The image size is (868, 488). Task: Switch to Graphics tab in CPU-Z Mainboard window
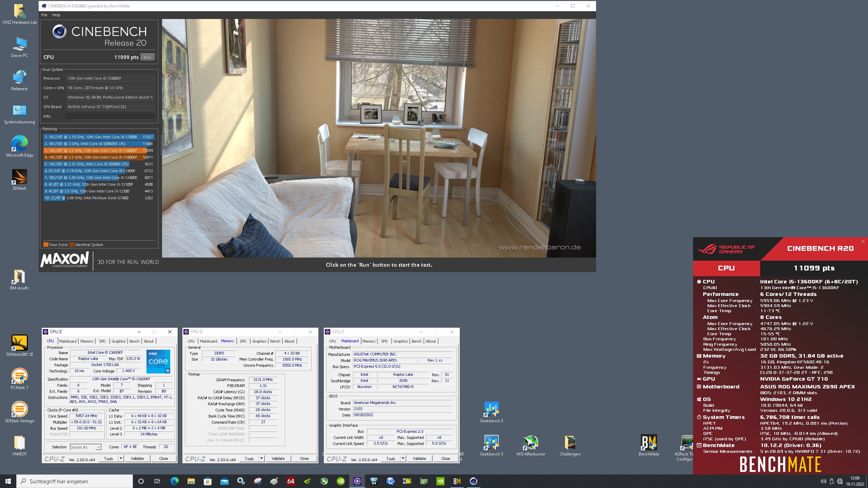click(x=401, y=341)
